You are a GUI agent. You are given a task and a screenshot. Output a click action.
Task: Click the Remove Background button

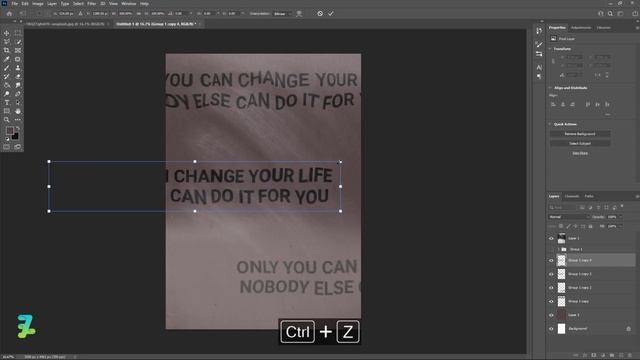pyautogui.click(x=580, y=134)
